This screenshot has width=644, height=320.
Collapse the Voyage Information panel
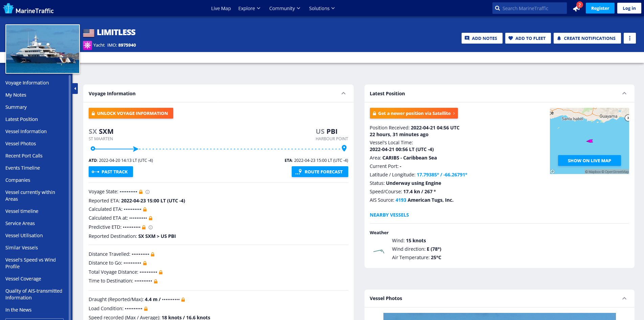(343, 93)
